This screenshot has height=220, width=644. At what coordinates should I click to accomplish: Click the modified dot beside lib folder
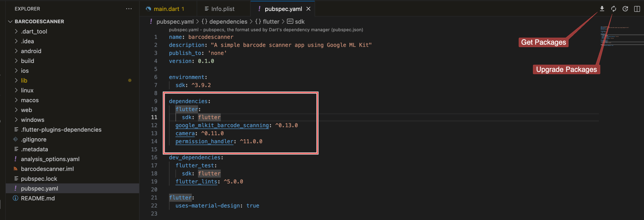coord(130,80)
